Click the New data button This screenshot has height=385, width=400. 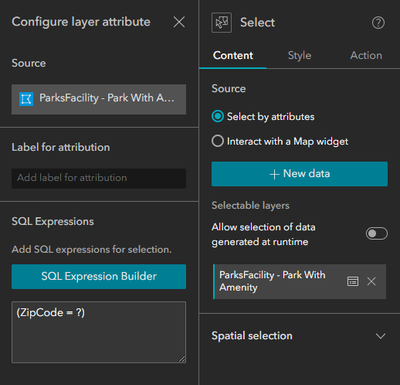click(299, 174)
